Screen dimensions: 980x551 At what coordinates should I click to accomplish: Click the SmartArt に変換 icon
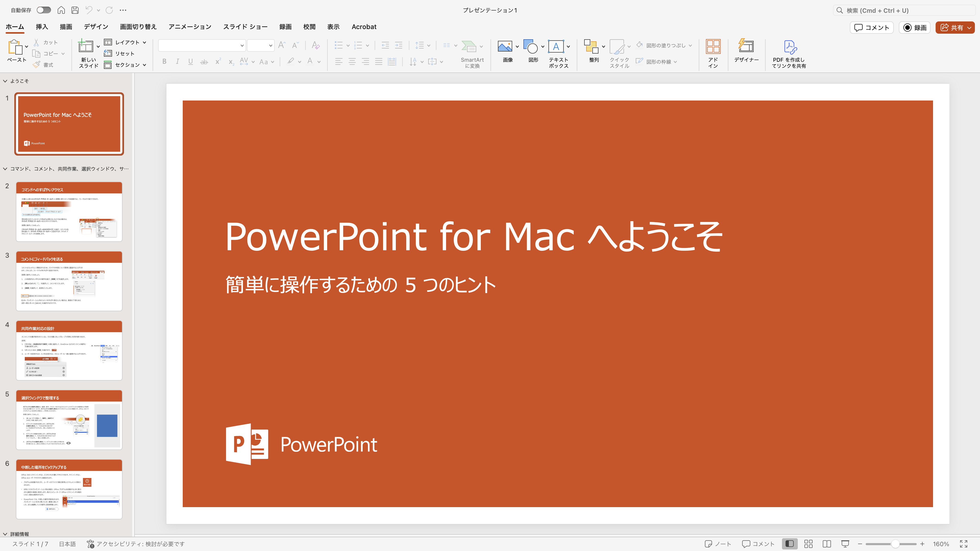click(x=469, y=47)
